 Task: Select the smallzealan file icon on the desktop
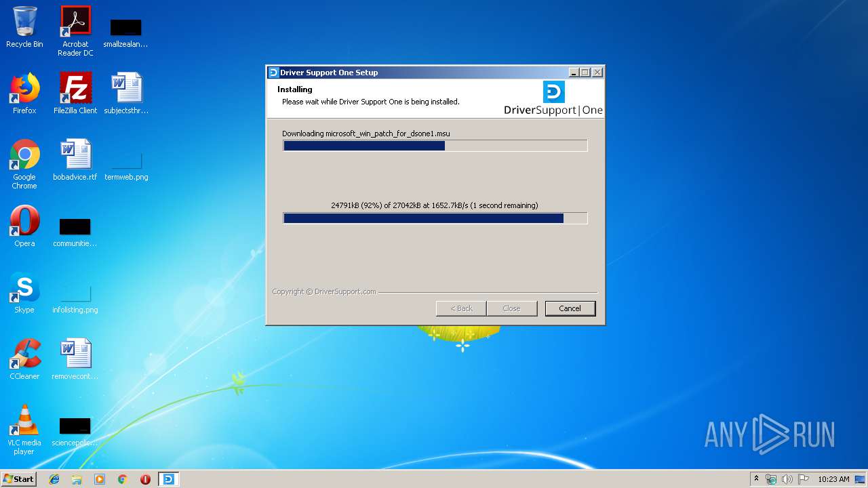[125, 33]
